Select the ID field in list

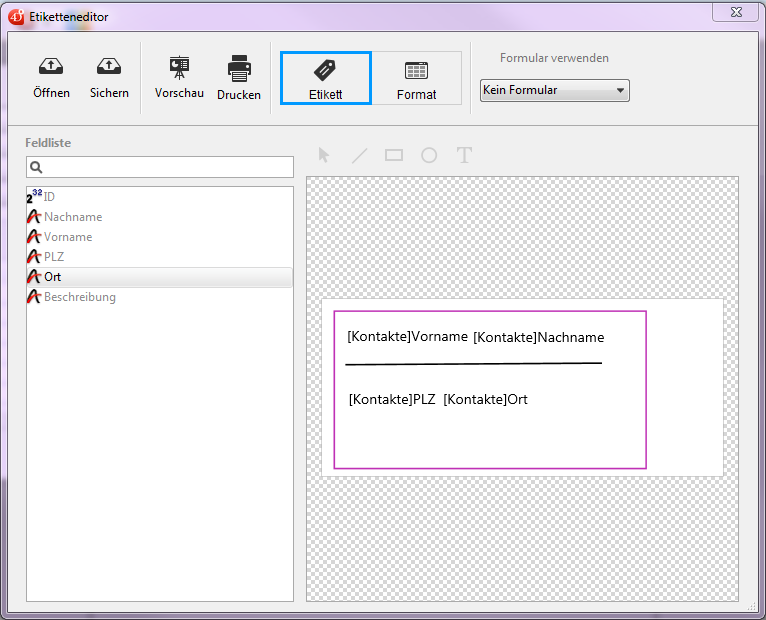(x=49, y=197)
